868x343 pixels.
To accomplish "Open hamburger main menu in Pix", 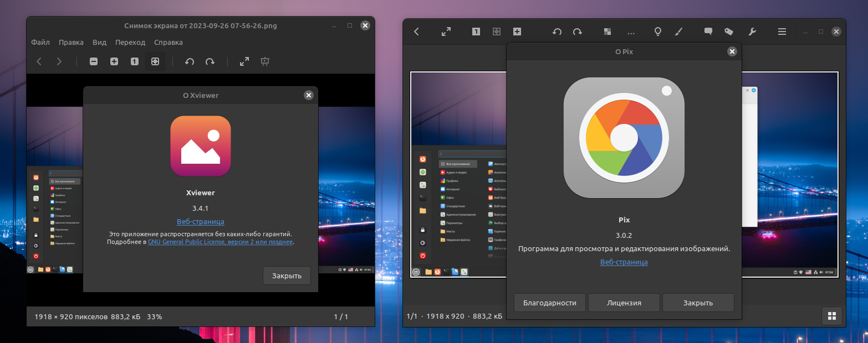I will 782,32.
